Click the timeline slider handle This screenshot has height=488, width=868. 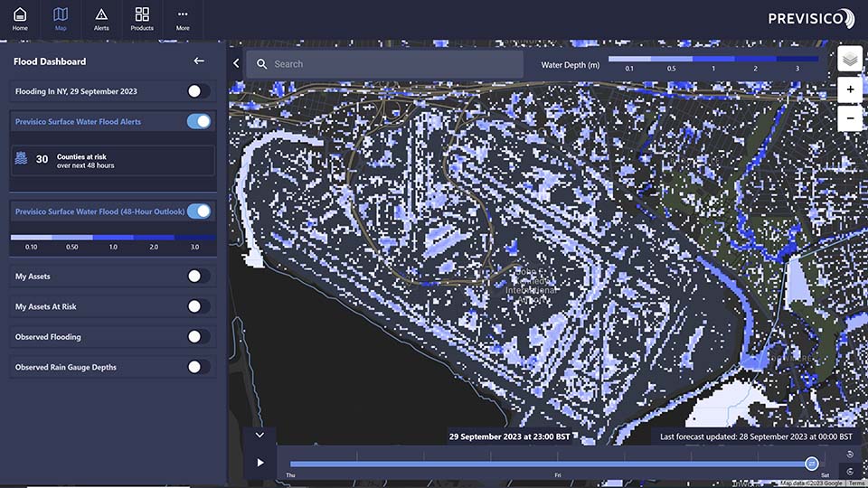(811, 463)
